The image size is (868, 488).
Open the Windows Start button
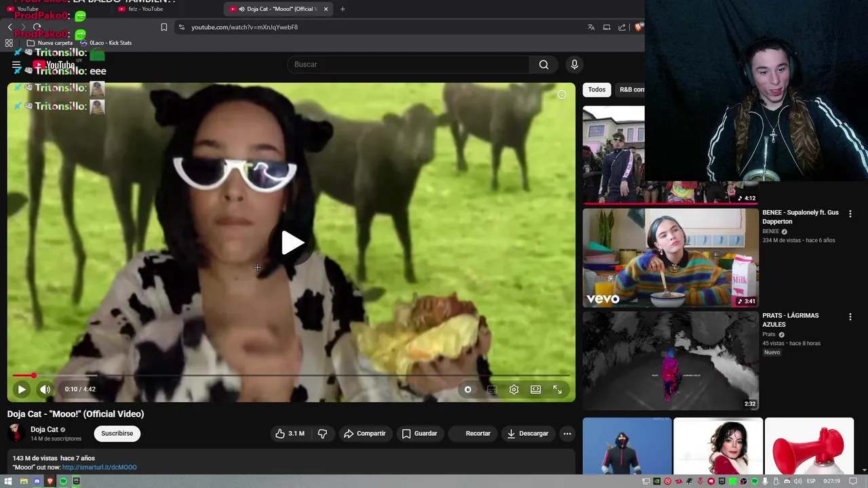(8, 481)
